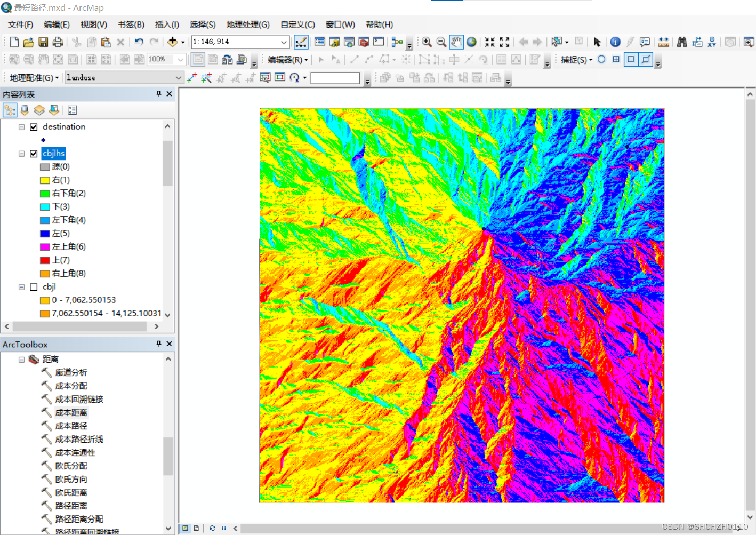Open the 自定义(C) menu

[297, 25]
